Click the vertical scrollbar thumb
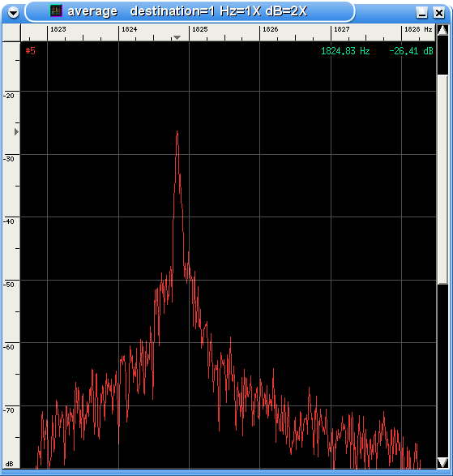The image size is (453, 476). point(442,179)
